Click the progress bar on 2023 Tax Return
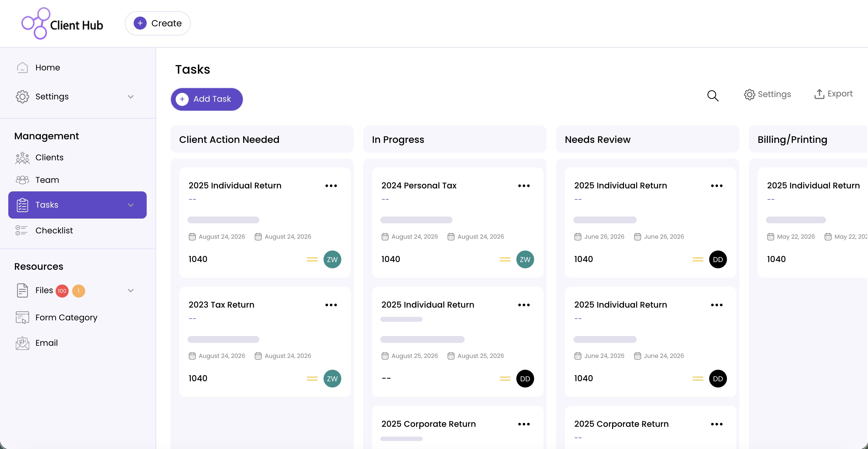The image size is (868, 449). [223, 340]
